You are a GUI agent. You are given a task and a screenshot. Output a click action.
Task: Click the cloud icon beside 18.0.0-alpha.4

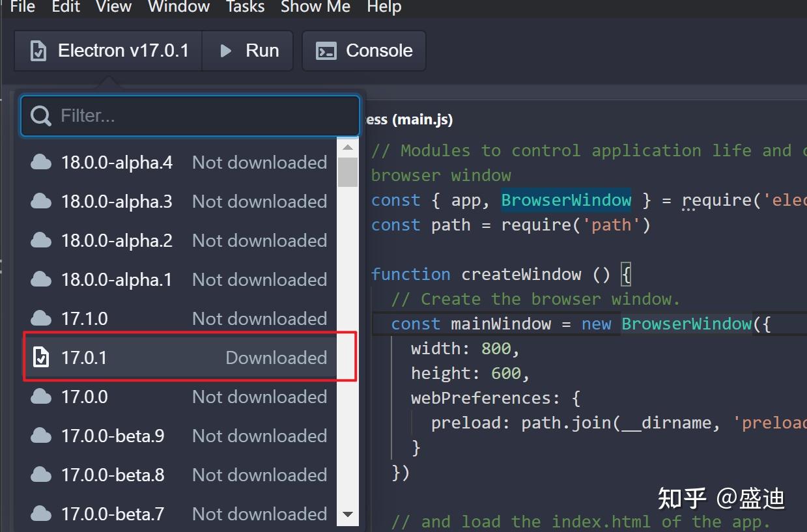click(40, 161)
